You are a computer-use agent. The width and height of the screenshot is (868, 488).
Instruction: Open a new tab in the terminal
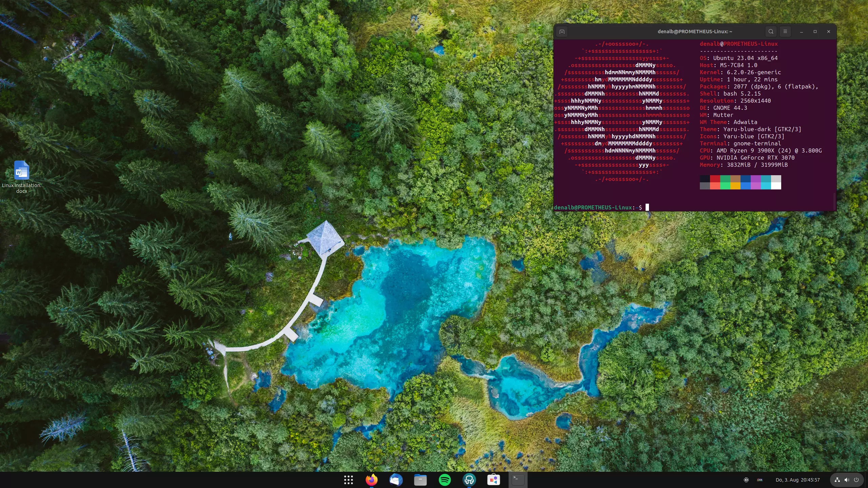[562, 32]
